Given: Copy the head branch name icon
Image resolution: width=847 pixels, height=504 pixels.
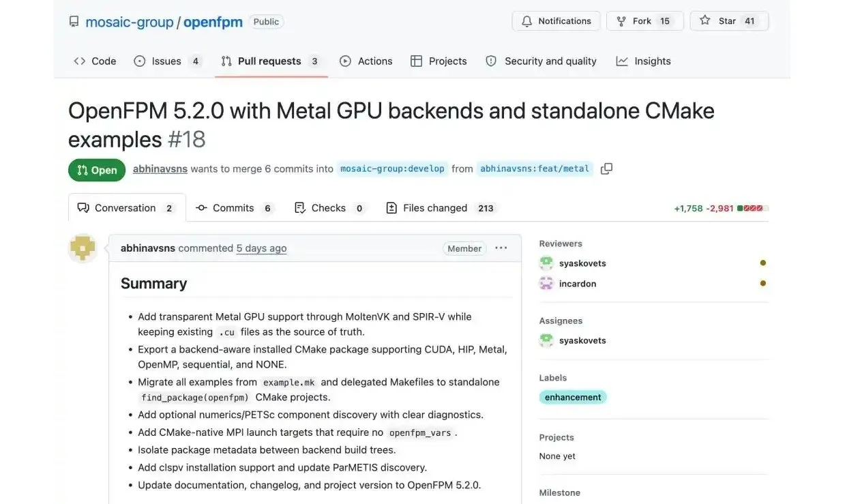Looking at the screenshot, I should (x=606, y=168).
